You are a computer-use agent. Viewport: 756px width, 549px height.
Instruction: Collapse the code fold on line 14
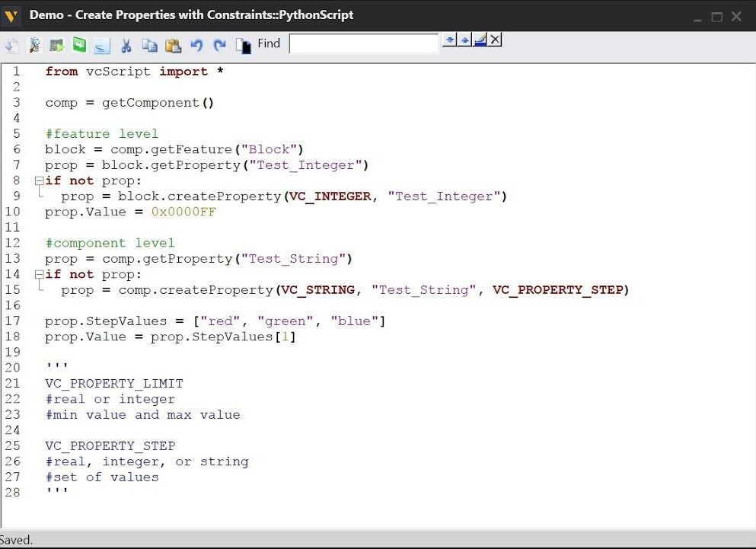(x=38, y=274)
